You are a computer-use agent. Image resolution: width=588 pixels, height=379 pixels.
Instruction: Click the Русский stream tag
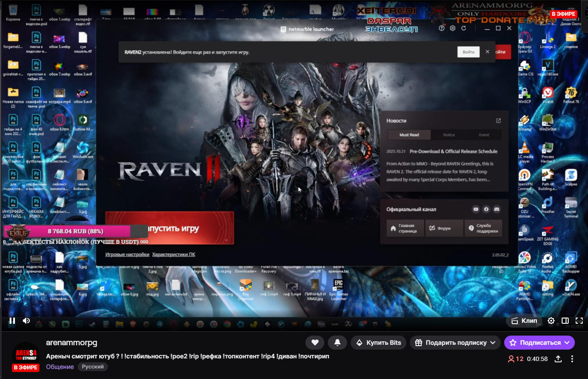click(93, 367)
